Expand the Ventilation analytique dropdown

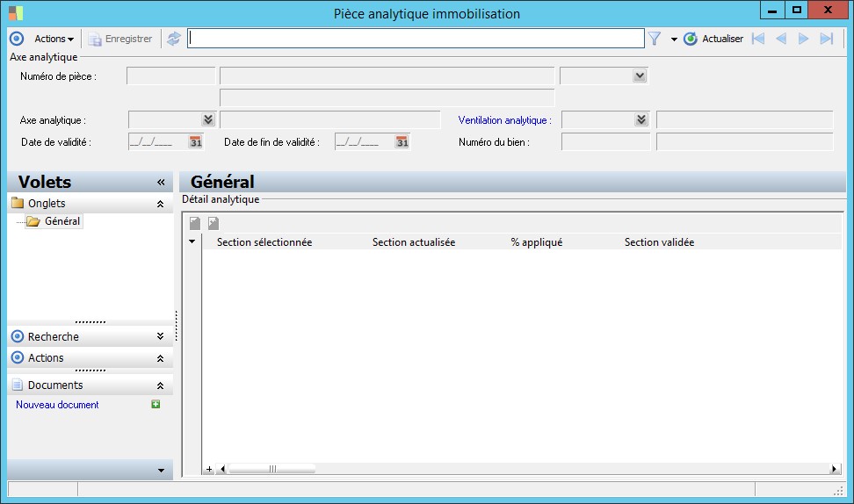coord(641,119)
